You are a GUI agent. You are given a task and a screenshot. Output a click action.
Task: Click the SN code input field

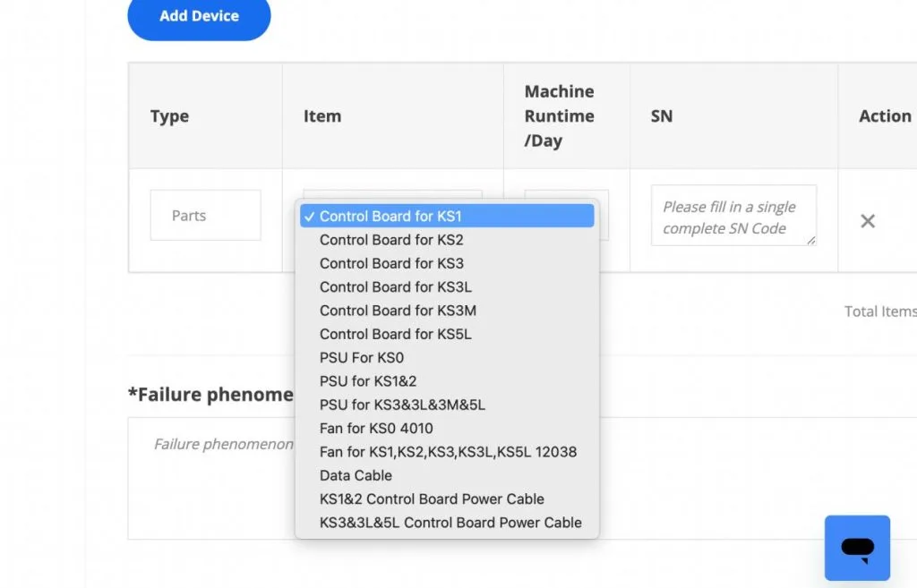click(x=733, y=216)
